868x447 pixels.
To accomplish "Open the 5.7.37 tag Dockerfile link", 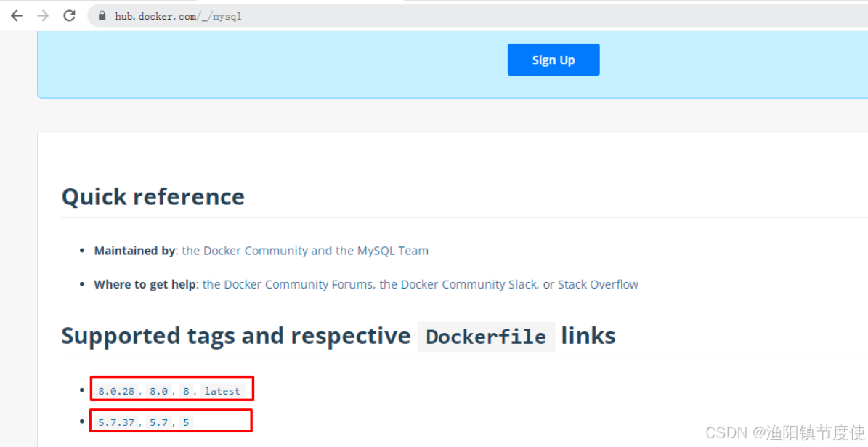I will tap(116, 422).
